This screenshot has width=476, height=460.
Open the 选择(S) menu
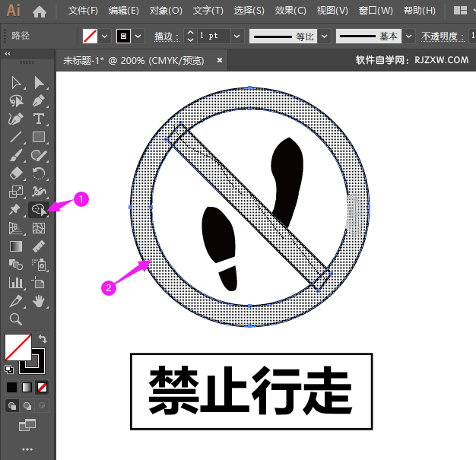pos(249,11)
